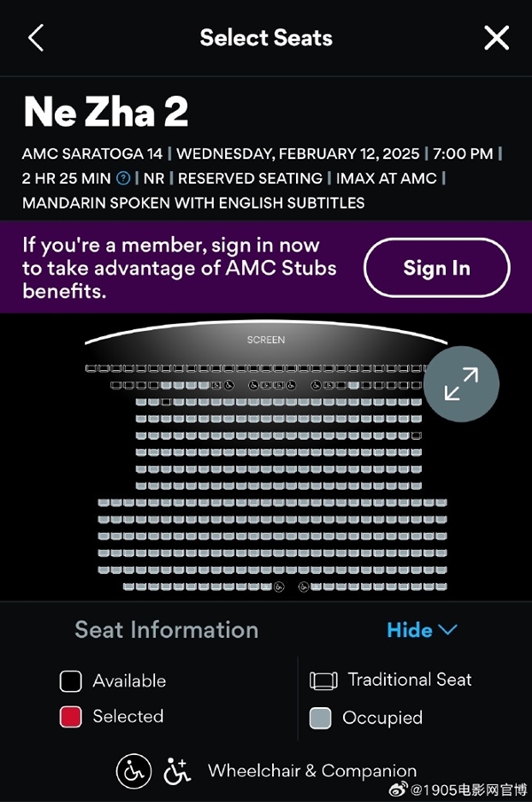Viewport: 532px width, 802px height.
Task: Click the companion seat icon in legend
Action: point(178,771)
